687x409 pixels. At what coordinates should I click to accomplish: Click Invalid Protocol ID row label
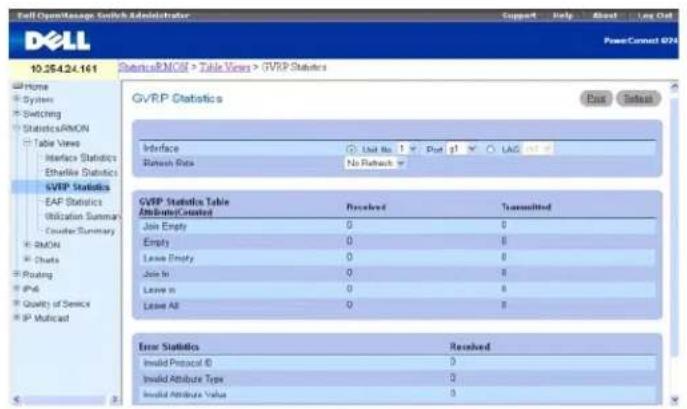tap(178, 363)
